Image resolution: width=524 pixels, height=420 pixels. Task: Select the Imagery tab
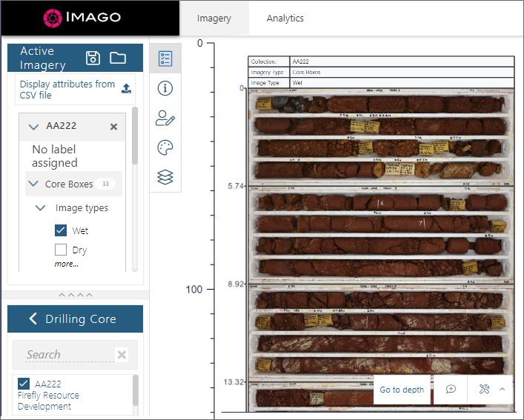[x=213, y=19]
